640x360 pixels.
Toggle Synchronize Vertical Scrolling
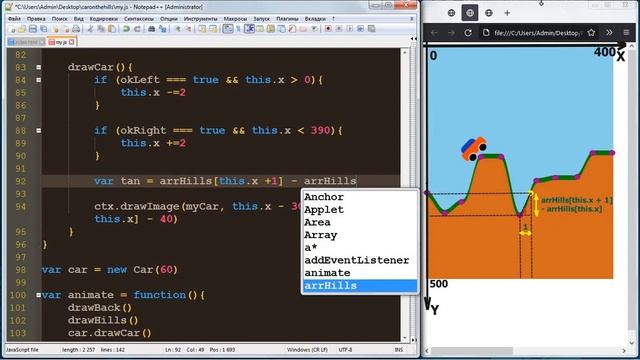click(x=202, y=29)
